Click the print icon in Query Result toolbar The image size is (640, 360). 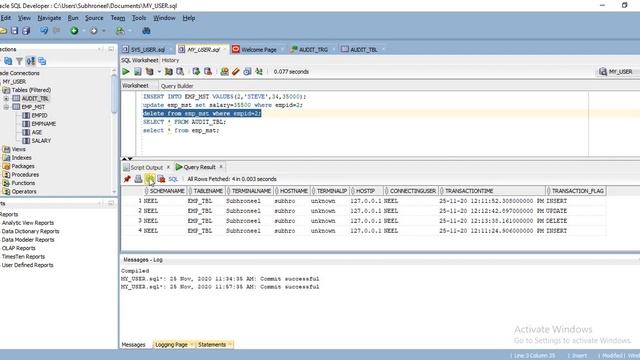pos(138,179)
